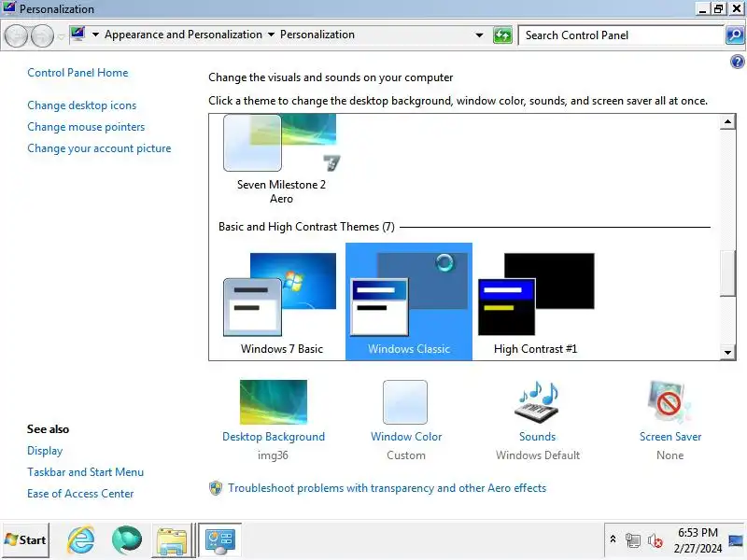
Task: Open Change your account picture link
Action: click(99, 148)
